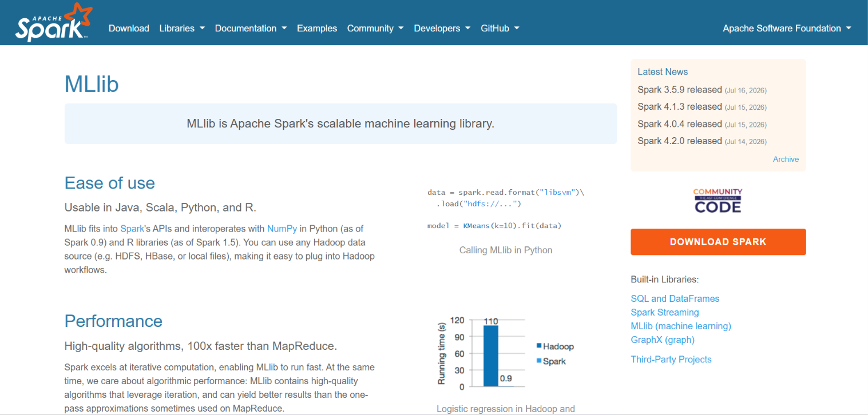Expand the Community dropdown menu
Screen dimensions: 868x415
(375, 29)
